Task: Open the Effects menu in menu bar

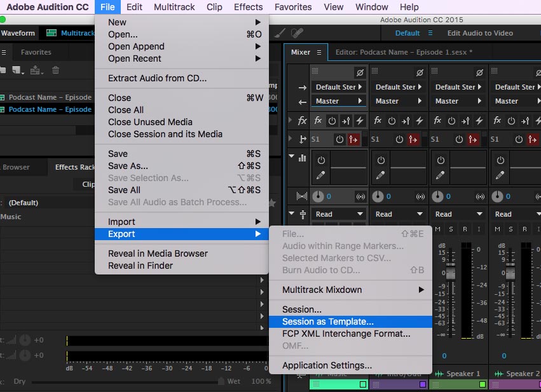Action: pos(248,7)
